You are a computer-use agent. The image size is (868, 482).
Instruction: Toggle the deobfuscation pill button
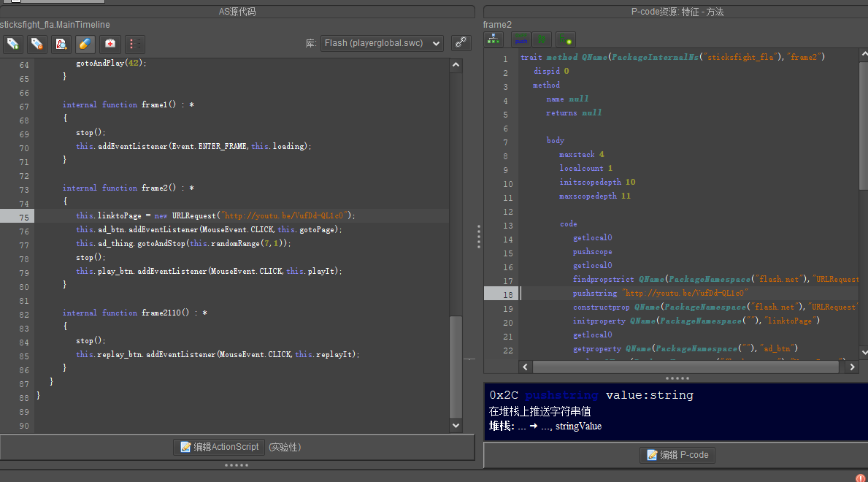[85, 44]
